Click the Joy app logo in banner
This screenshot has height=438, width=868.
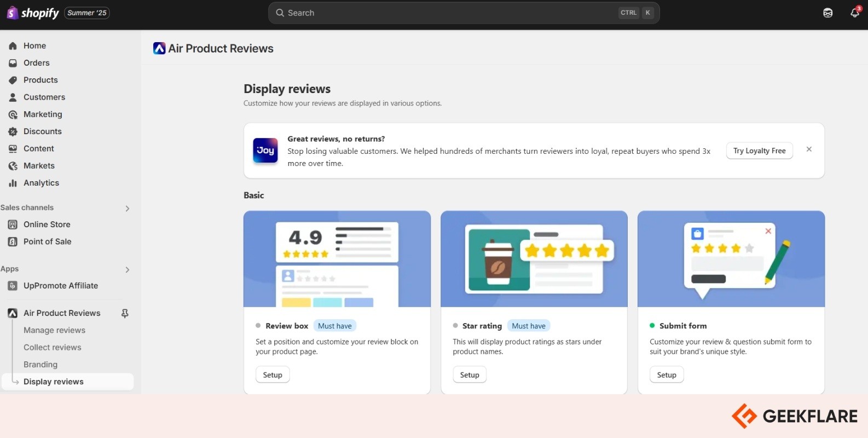tap(265, 151)
